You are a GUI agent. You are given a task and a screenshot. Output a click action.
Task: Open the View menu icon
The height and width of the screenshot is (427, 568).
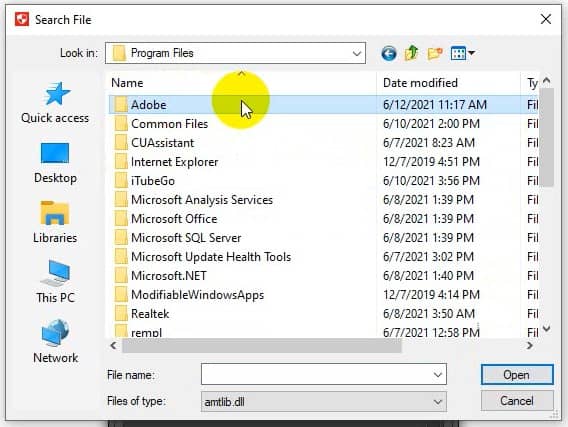pos(463,54)
